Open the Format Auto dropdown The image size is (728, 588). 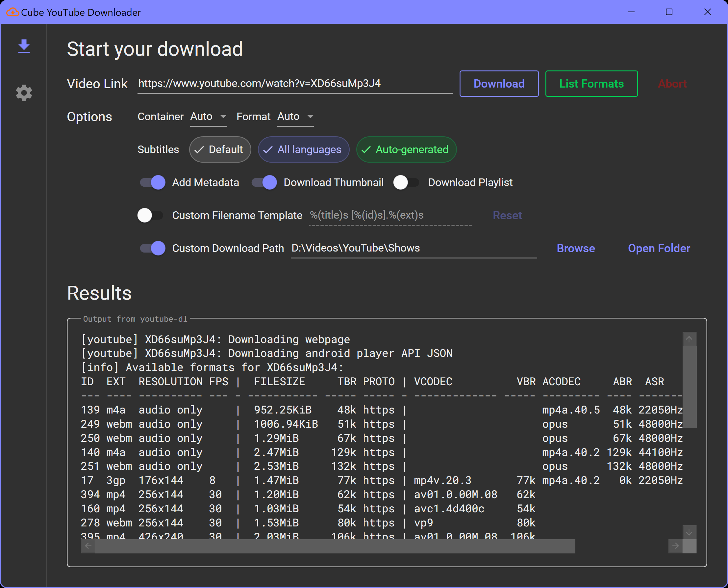[295, 117]
